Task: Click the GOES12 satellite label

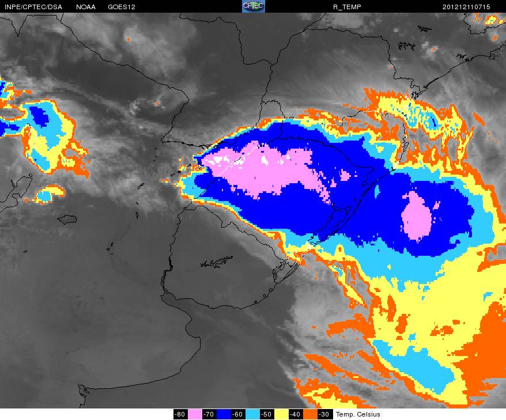Action: tap(122, 7)
